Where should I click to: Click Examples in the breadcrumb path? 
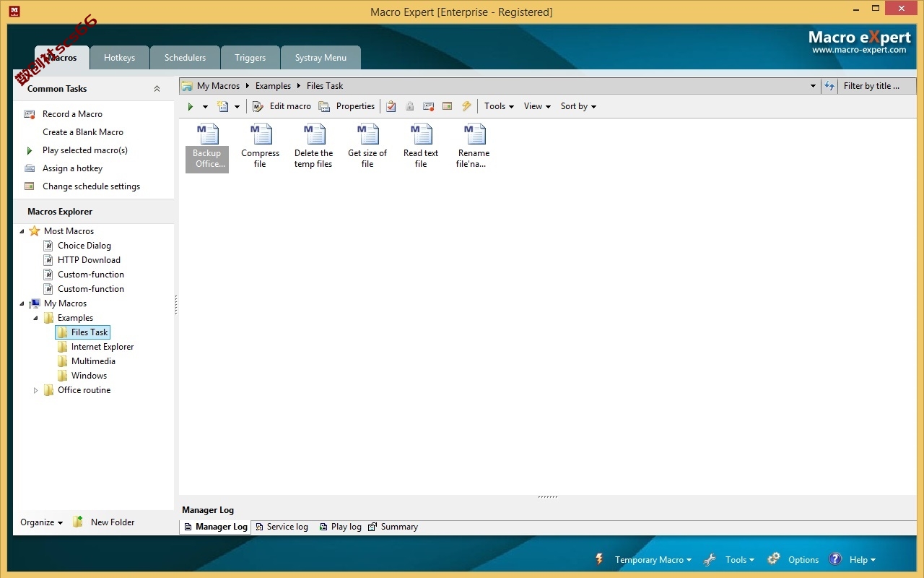click(273, 86)
